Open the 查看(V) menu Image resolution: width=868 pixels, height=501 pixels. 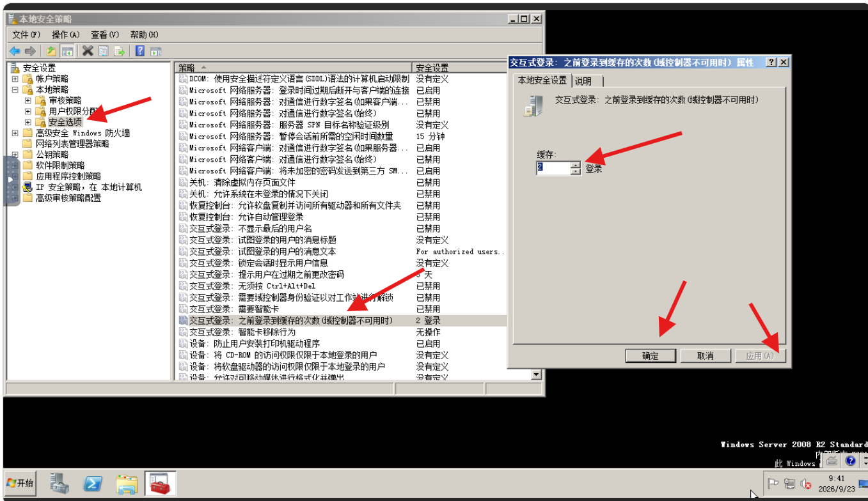[105, 35]
